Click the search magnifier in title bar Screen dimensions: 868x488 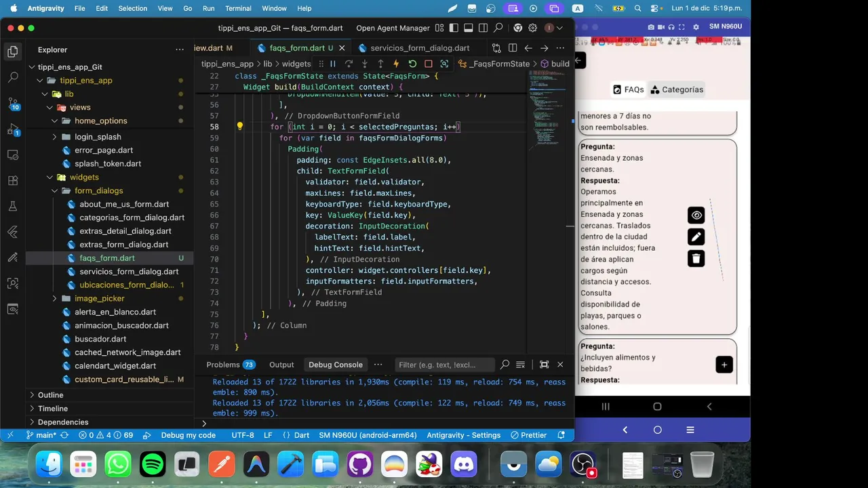click(x=498, y=28)
